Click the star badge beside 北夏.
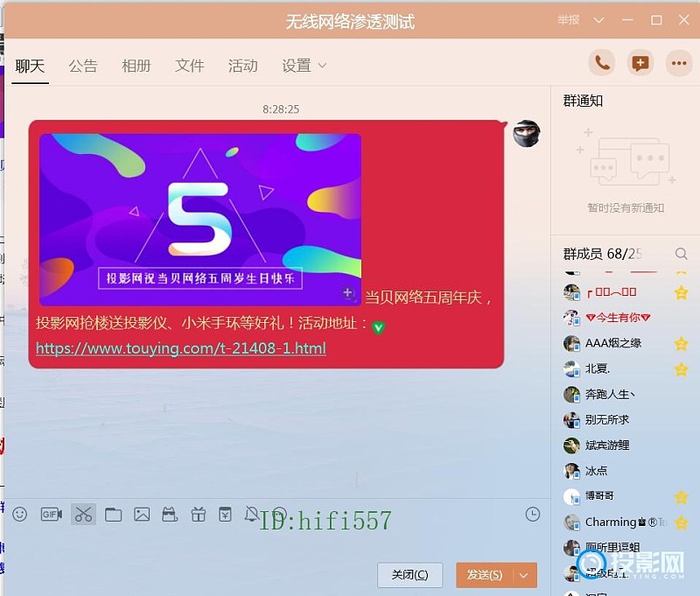 [x=682, y=369]
